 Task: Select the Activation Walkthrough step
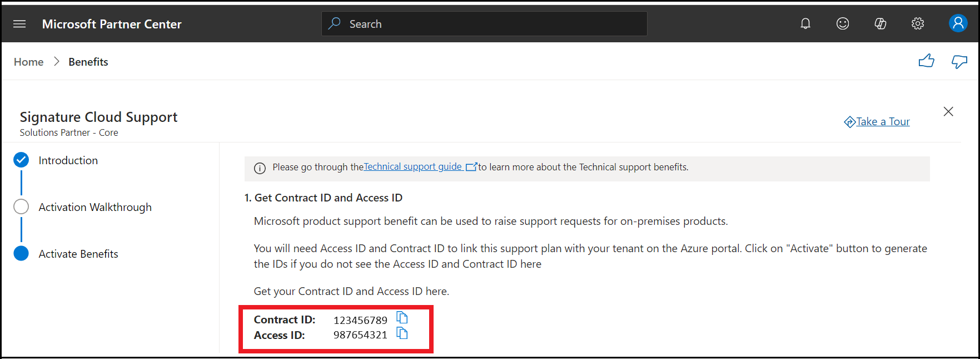coord(95,207)
